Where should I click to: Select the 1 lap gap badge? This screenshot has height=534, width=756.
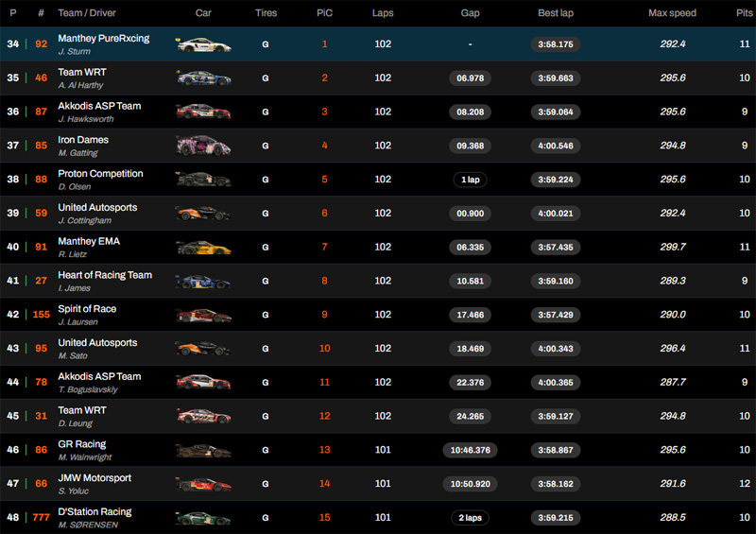click(x=470, y=180)
